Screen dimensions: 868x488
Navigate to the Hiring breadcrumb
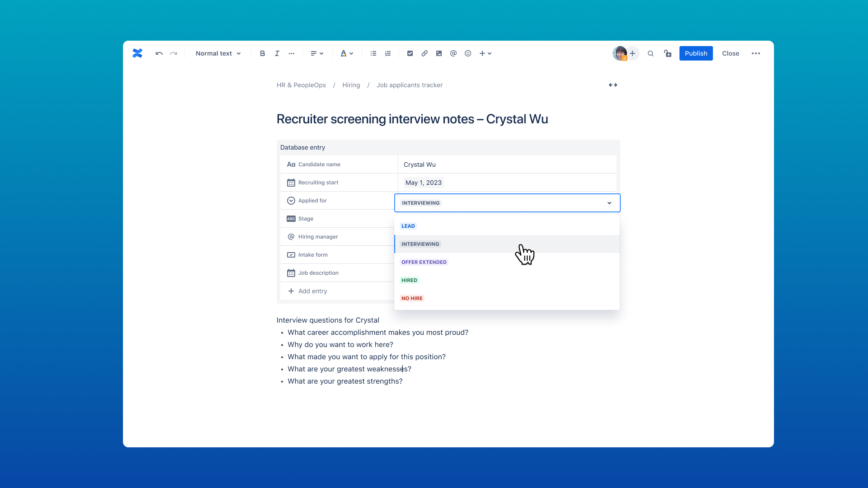pos(351,85)
